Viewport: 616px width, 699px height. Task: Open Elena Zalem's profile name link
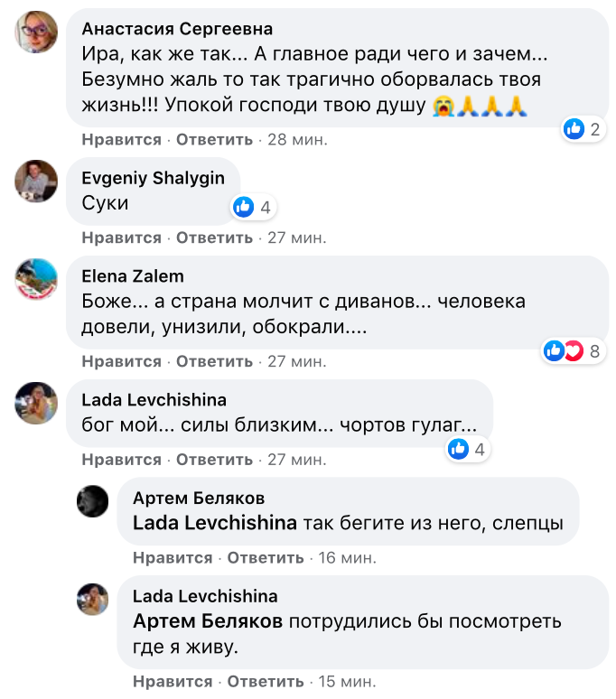pyautogui.click(x=132, y=276)
